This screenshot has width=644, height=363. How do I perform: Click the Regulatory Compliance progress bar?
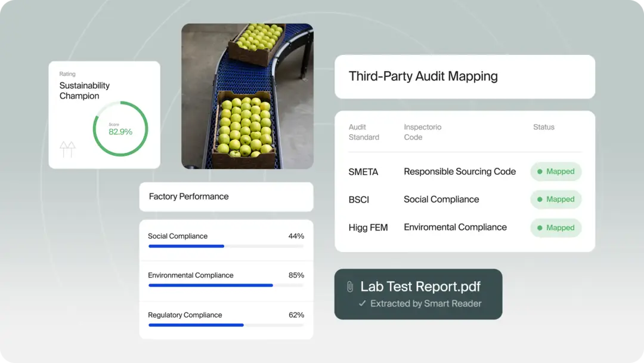[x=226, y=325]
